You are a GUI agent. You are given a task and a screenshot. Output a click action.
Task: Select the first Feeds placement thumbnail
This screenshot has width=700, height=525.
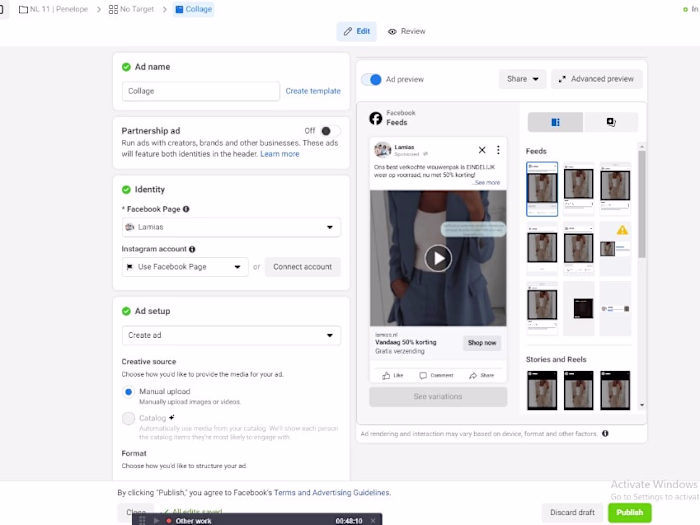pyautogui.click(x=542, y=189)
